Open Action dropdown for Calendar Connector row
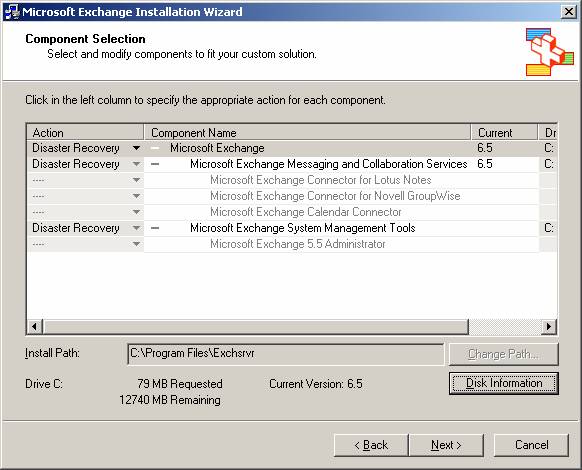The height and width of the screenshot is (470, 582). (x=136, y=212)
